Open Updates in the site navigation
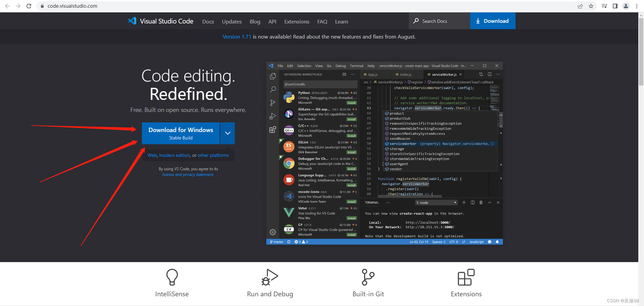The height and width of the screenshot is (306, 644). pos(232,21)
